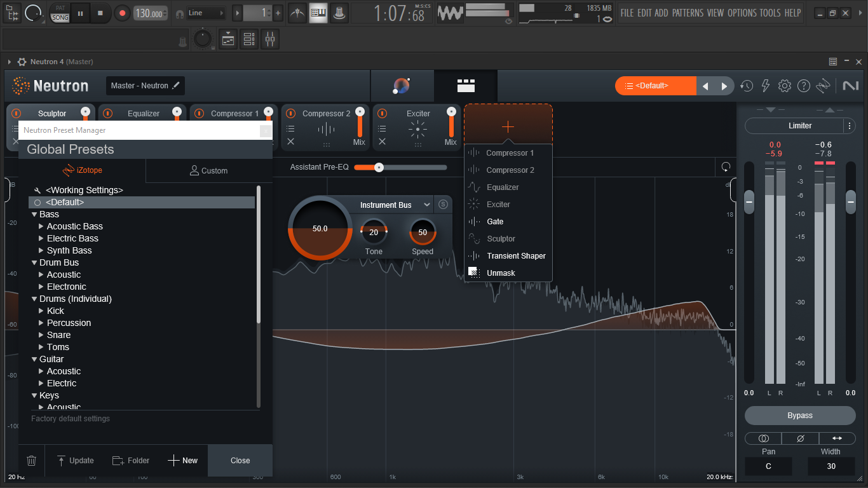868x488 pixels.
Task: Collapse the Drum Bus preset category
Action: pyautogui.click(x=34, y=262)
